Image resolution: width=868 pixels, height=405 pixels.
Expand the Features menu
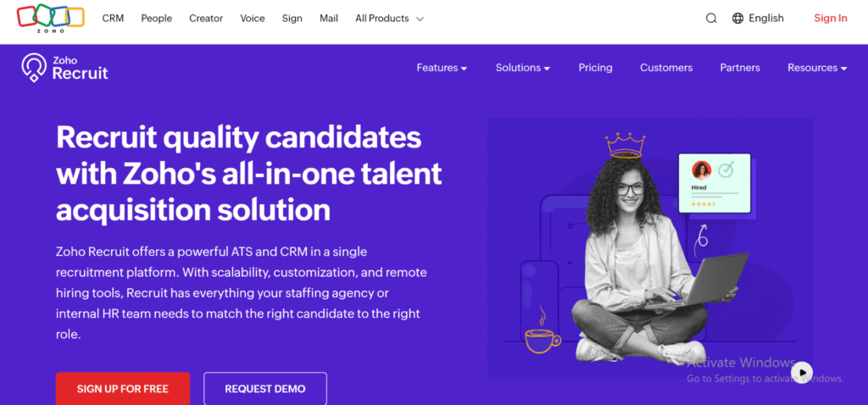coord(442,68)
